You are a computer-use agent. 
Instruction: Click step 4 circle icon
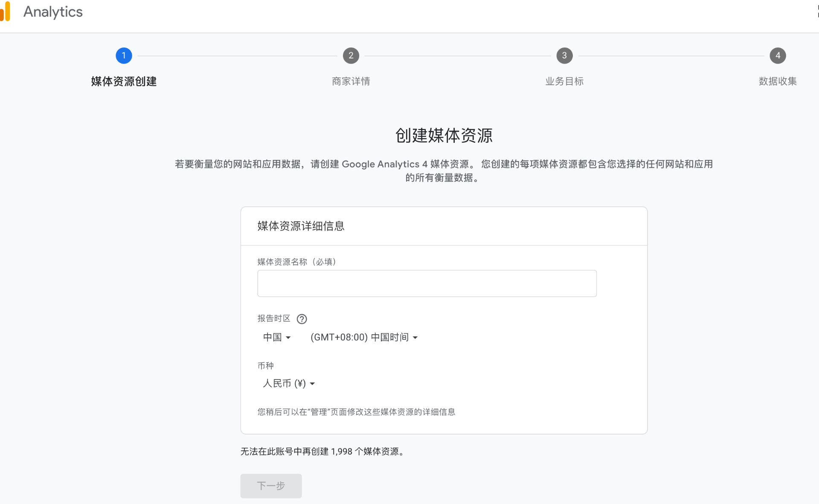click(778, 55)
